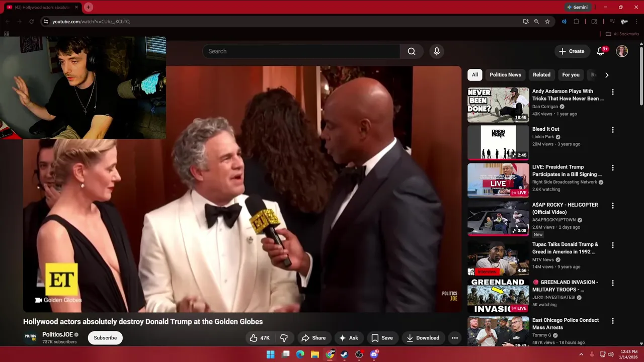Click the Create button

[572, 51]
